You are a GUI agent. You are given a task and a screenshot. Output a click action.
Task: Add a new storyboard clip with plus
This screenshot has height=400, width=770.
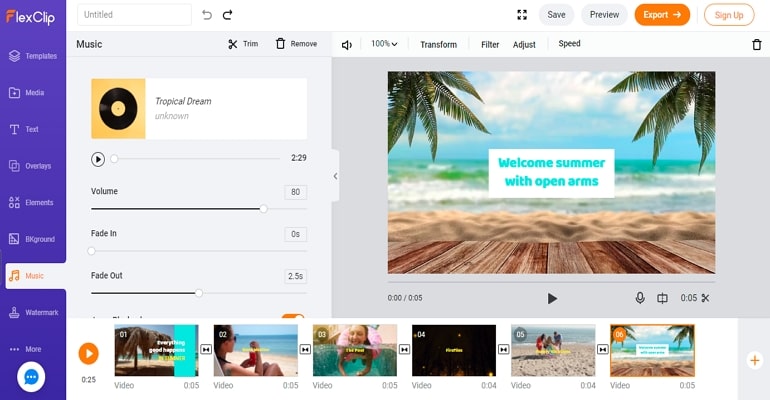click(755, 361)
